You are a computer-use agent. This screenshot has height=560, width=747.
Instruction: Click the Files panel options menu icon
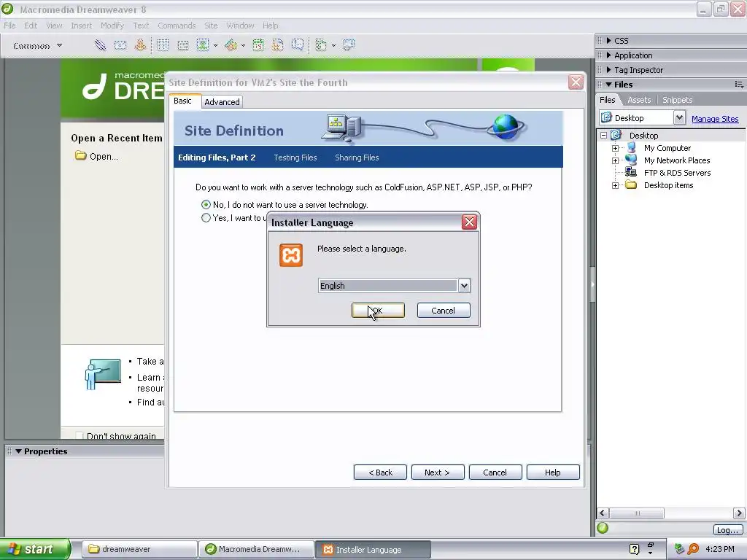click(x=738, y=85)
